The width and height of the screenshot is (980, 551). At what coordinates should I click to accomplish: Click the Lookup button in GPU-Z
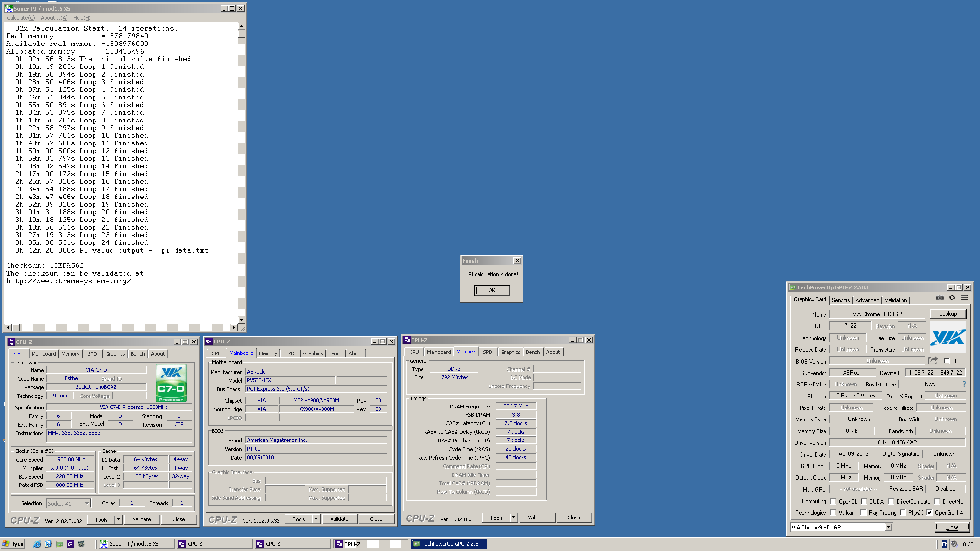948,314
